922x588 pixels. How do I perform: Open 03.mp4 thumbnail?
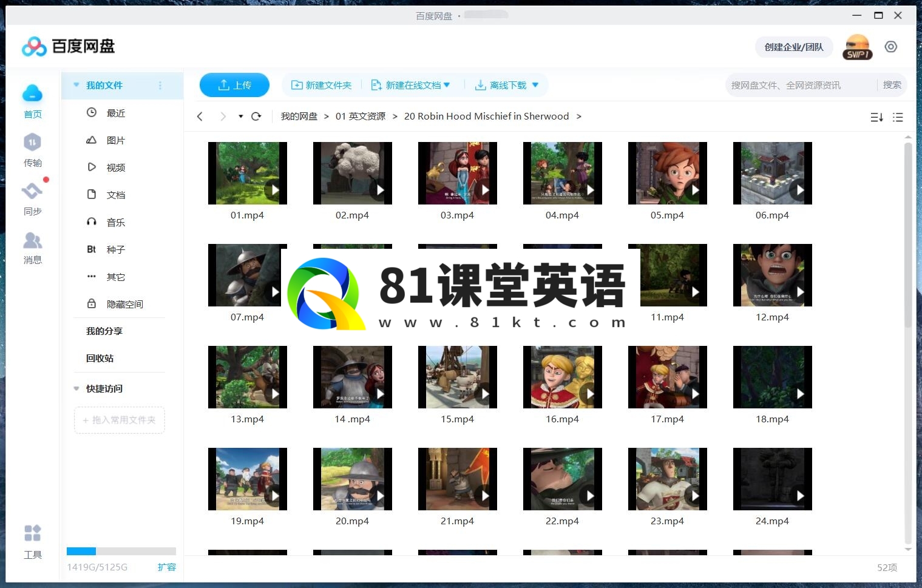(x=458, y=173)
